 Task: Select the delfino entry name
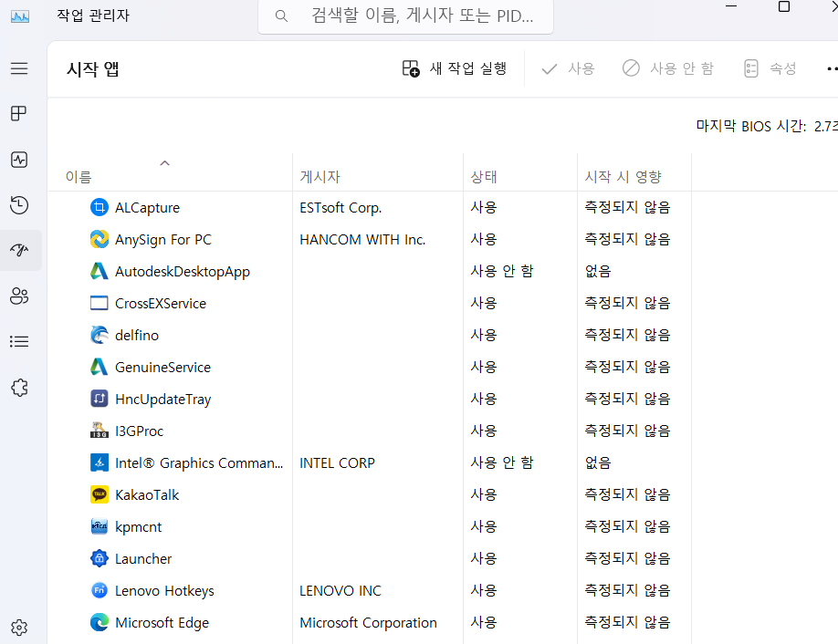pyautogui.click(x=137, y=336)
